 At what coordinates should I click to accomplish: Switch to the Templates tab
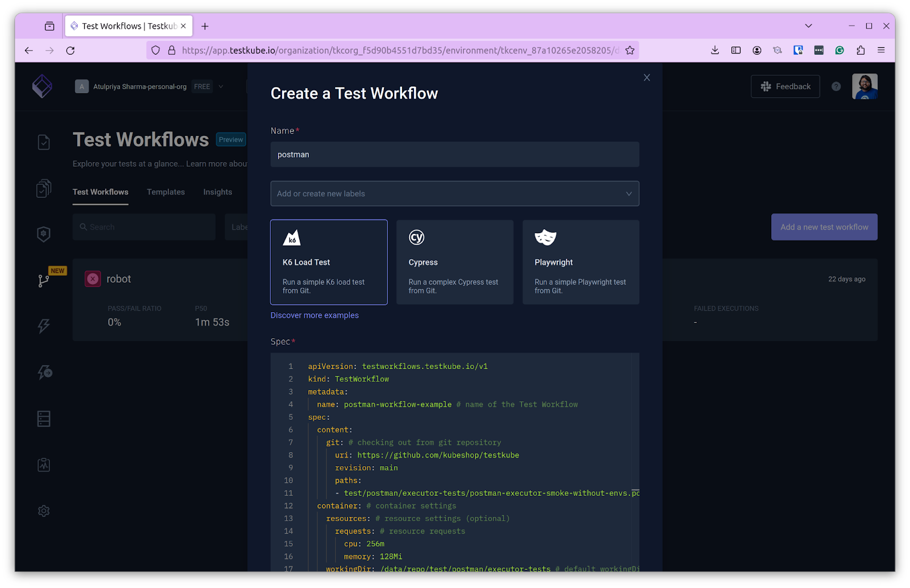pos(166,192)
